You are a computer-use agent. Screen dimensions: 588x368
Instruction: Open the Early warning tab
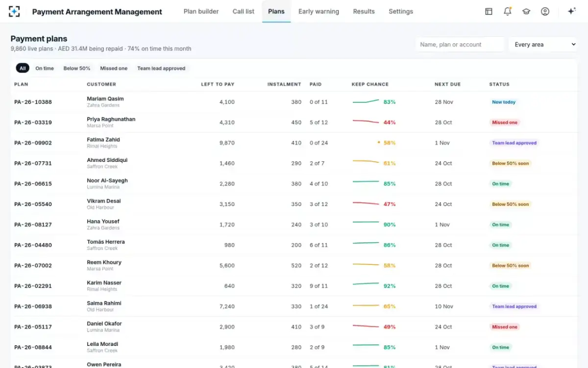point(318,11)
